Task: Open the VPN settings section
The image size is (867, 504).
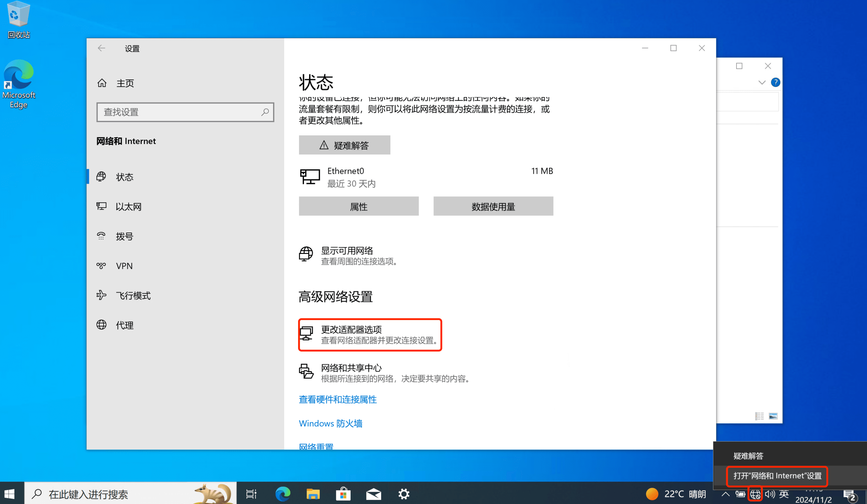Action: [124, 266]
